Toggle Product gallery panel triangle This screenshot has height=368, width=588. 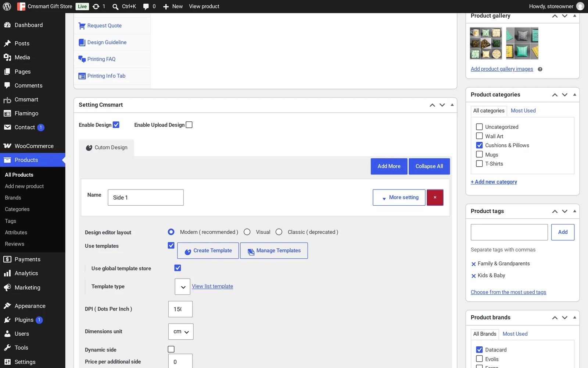(574, 16)
